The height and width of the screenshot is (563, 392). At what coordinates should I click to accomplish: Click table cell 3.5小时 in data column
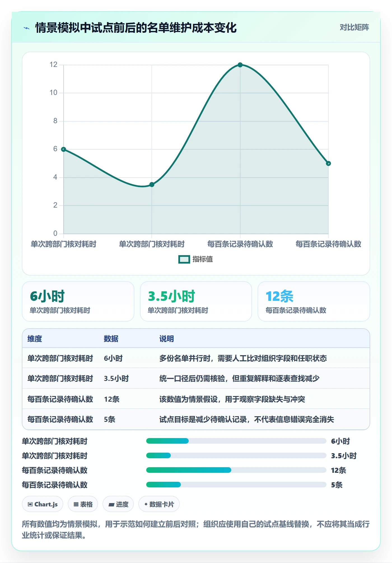tap(116, 378)
